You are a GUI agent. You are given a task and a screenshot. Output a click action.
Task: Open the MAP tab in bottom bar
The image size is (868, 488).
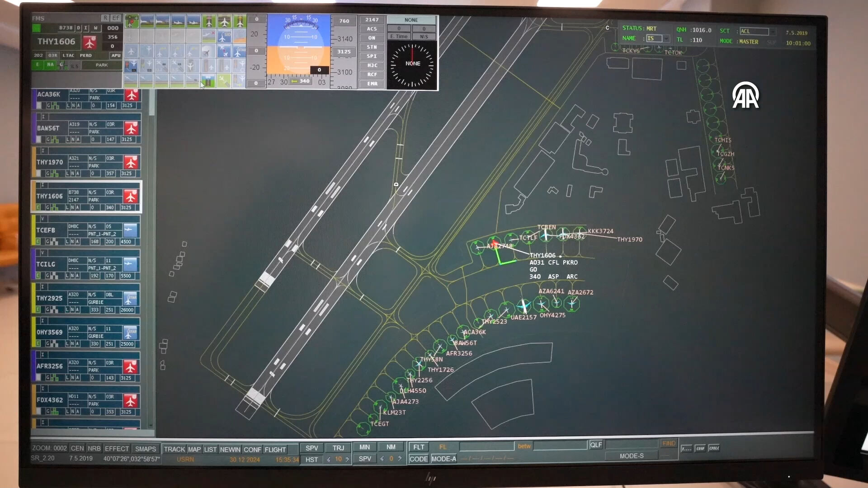[194, 450]
